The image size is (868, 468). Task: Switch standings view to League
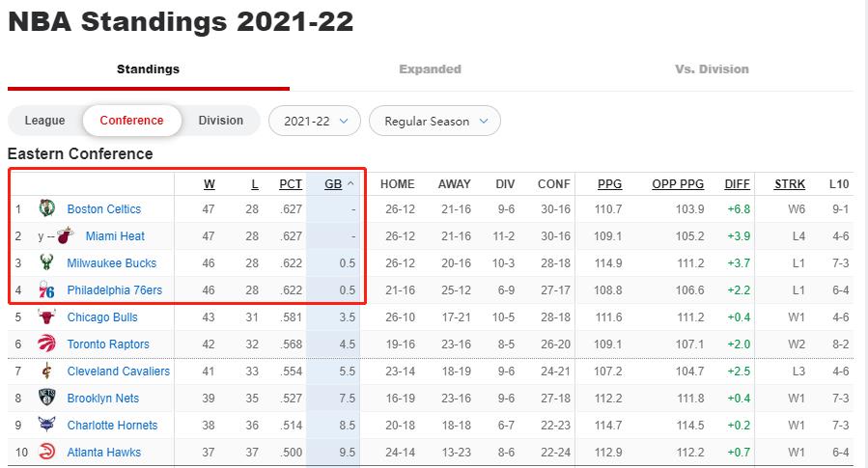pos(44,121)
